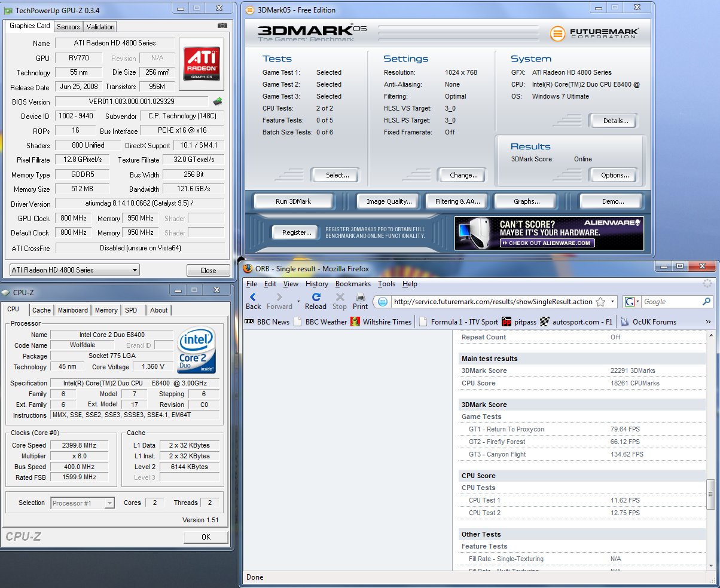Click the Firefox page vertical scrollbar thumb
Image resolution: width=720 pixels, height=588 pixels.
710,494
